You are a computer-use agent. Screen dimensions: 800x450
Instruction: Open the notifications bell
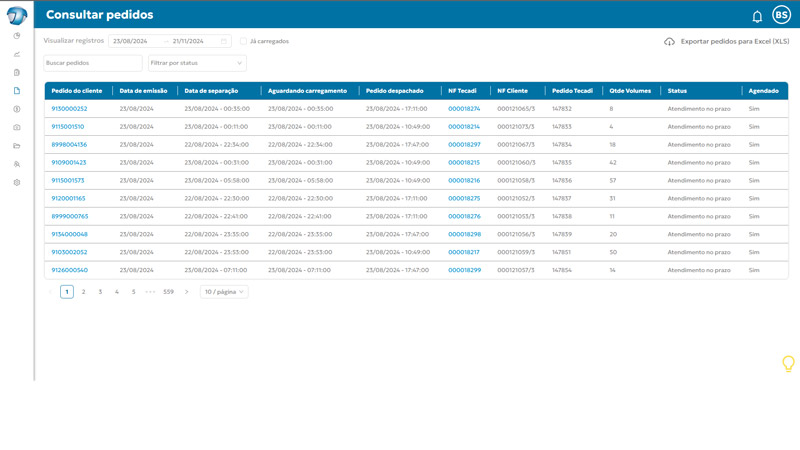coord(757,16)
